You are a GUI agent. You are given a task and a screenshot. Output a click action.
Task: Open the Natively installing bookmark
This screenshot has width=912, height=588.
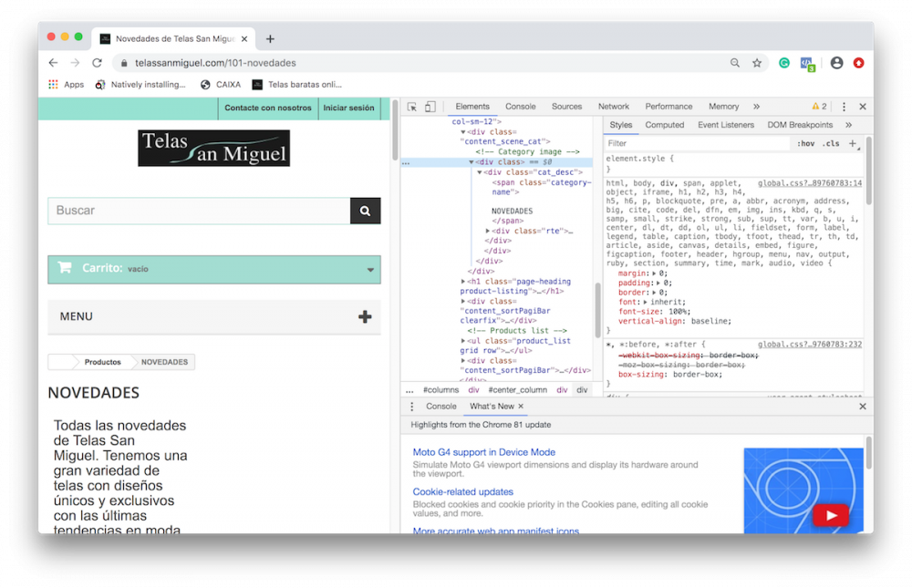tap(140, 85)
